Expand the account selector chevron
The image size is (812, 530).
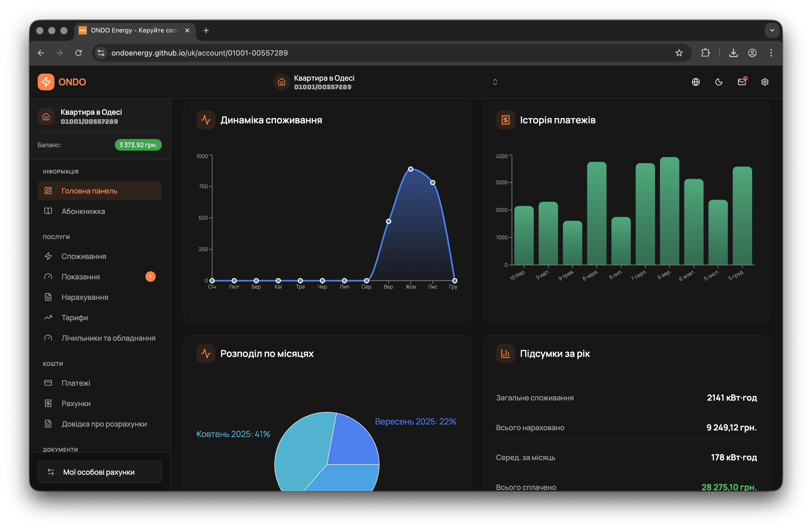pos(495,82)
